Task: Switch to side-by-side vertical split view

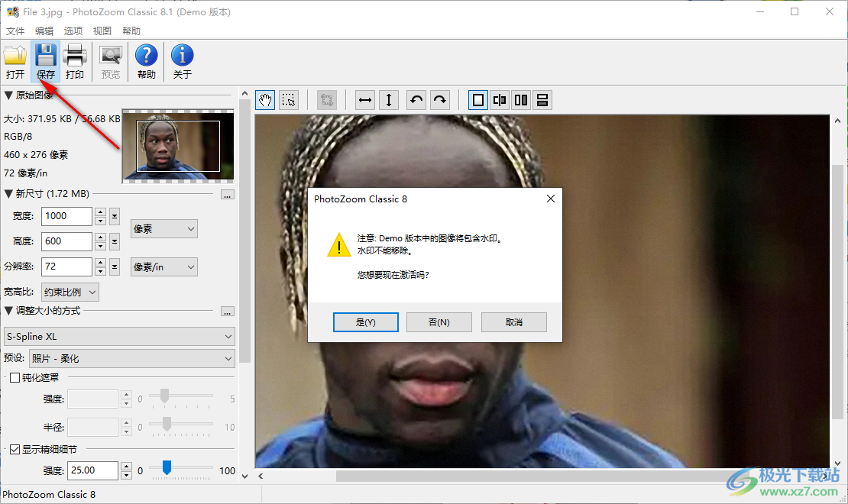Action: (521, 100)
